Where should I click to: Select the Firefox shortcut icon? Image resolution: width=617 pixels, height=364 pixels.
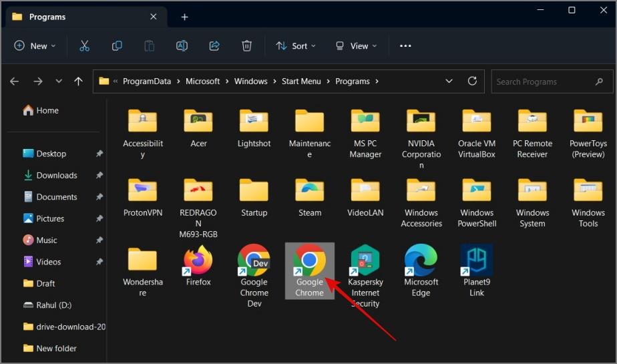click(x=198, y=260)
